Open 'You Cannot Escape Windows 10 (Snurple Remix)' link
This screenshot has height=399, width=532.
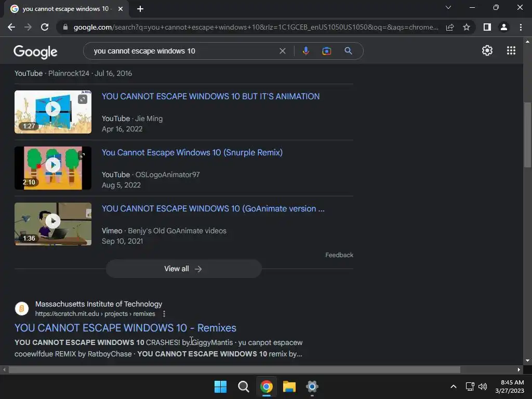point(192,152)
